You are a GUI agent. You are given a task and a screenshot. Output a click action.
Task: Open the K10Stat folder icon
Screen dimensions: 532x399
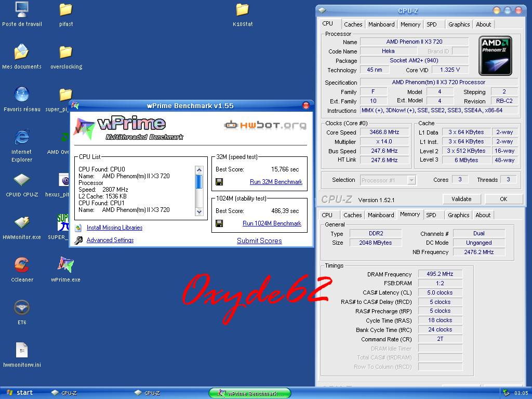[242, 9]
